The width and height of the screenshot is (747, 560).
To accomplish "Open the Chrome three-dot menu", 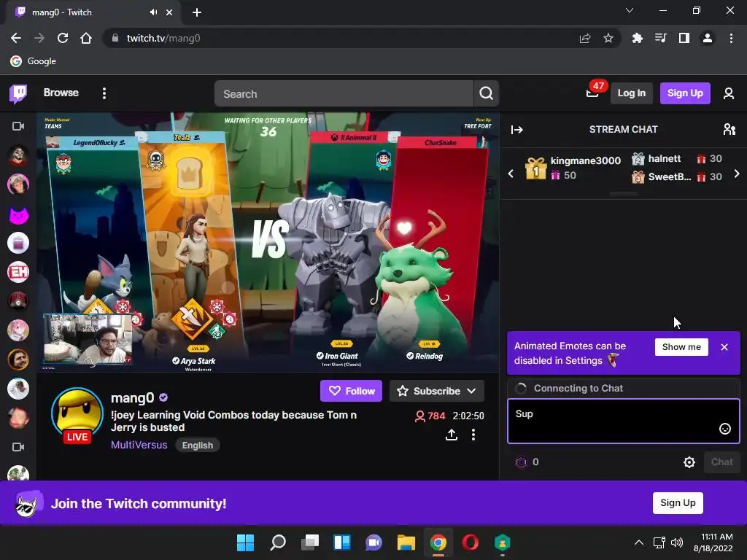I will coord(731,38).
